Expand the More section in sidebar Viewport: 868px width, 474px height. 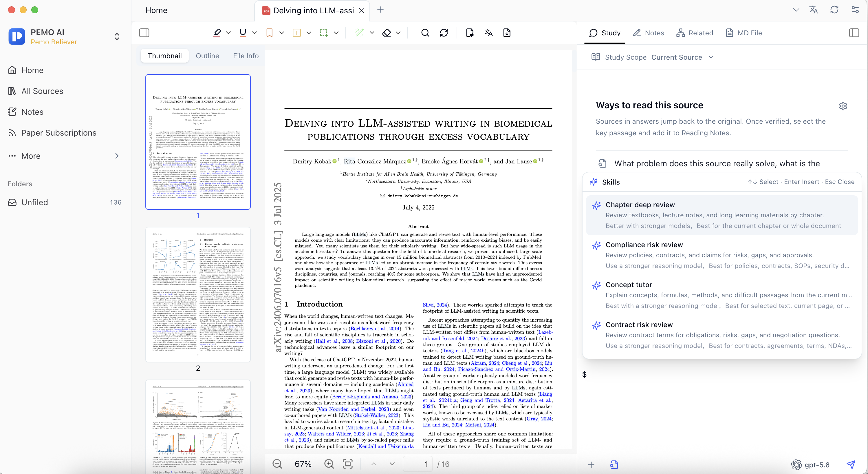(x=64, y=156)
